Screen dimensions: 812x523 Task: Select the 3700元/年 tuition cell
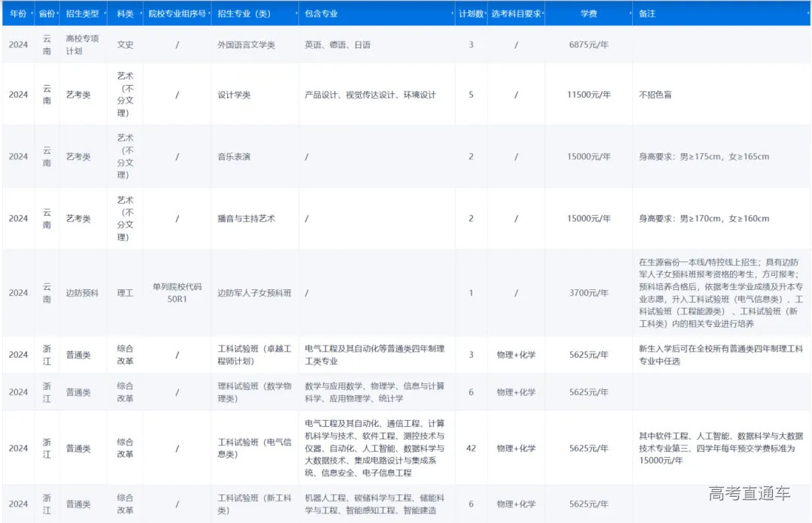coord(589,293)
